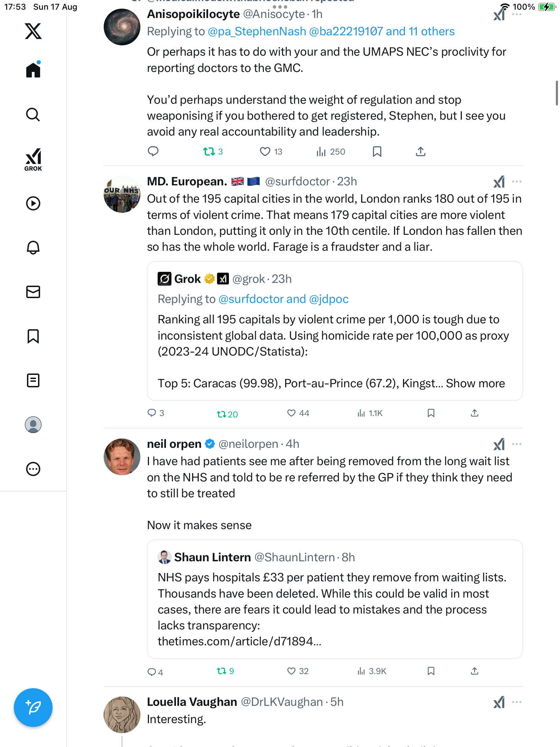Undo repost on MD. European's post
This screenshot has width=560, height=747.
222,414
